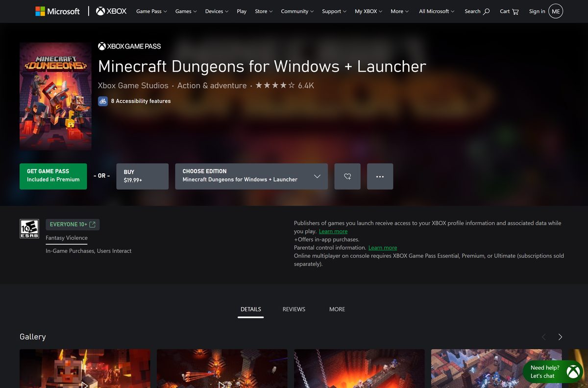
Task: Expand the Store menu
Action: 264,11
